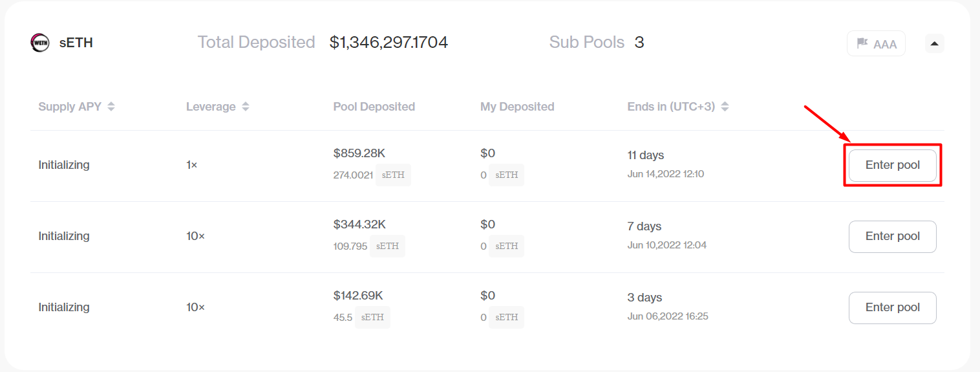Click Enter pool for 3 days pool

point(892,307)
